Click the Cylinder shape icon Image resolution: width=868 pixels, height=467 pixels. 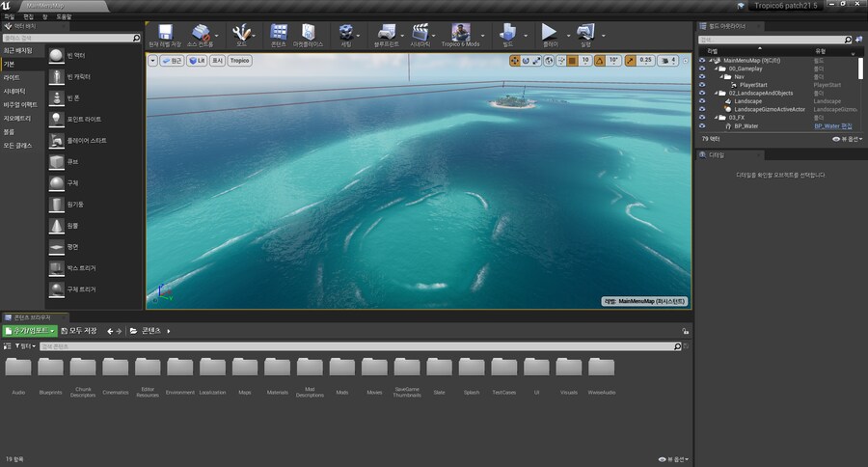coord(57,205)
